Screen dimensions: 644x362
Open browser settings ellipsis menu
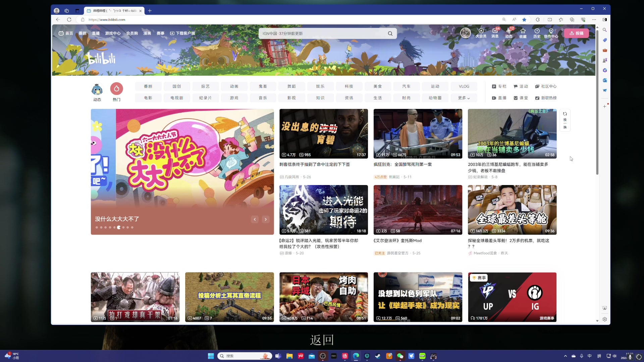pos(594,19)
